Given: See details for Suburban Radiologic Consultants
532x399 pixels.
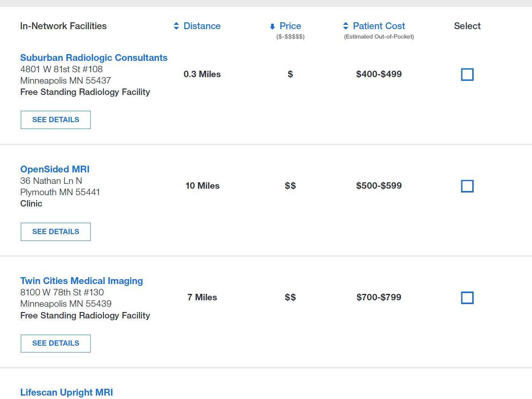Looking at the screenshot, I should pos(56,120).
